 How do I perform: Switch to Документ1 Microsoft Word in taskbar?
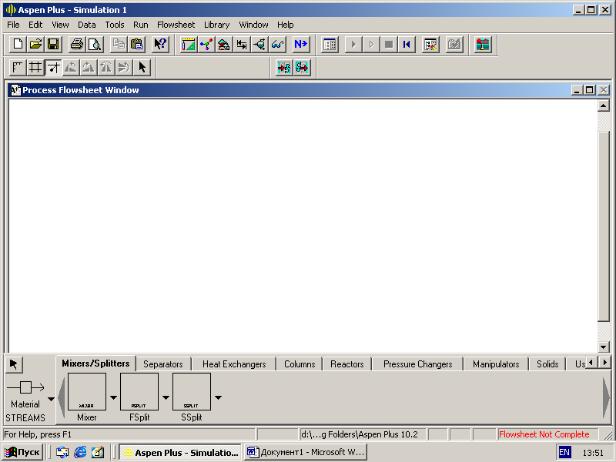305,453
